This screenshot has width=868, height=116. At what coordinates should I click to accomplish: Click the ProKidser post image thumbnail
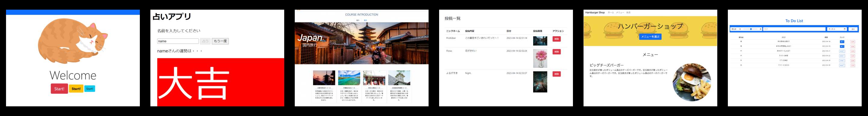coord(540,41)
